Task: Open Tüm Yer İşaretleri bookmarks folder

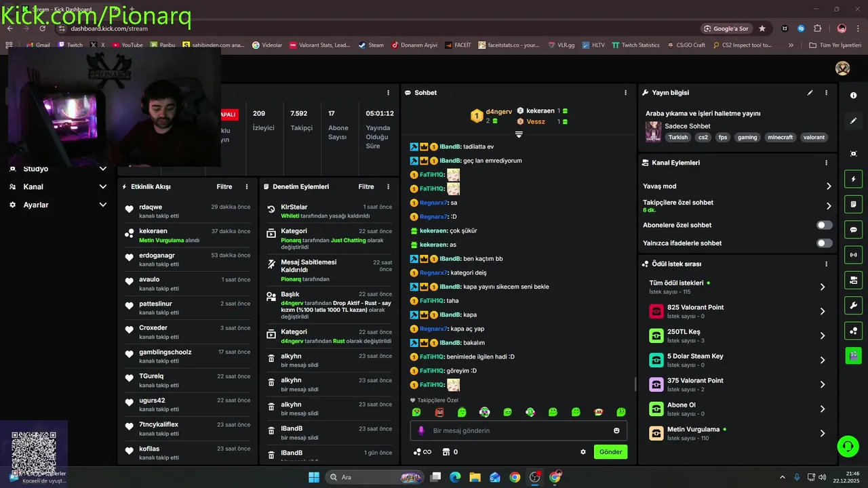Action: [834, 45]
